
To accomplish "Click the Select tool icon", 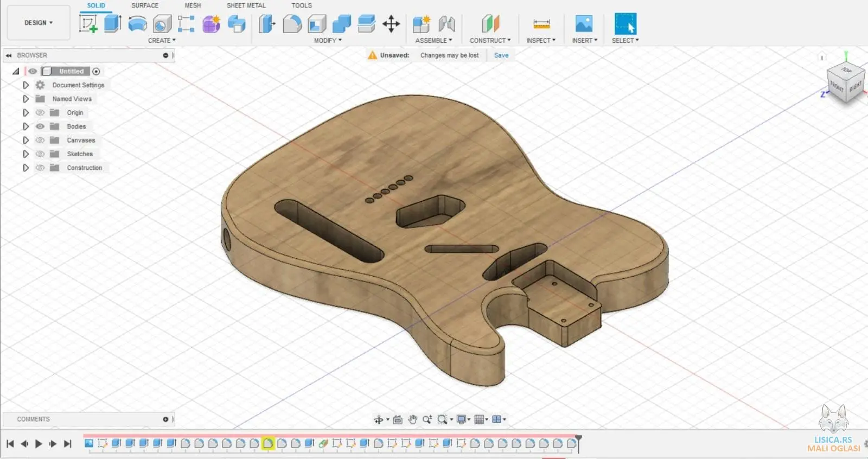I will 625,24.
